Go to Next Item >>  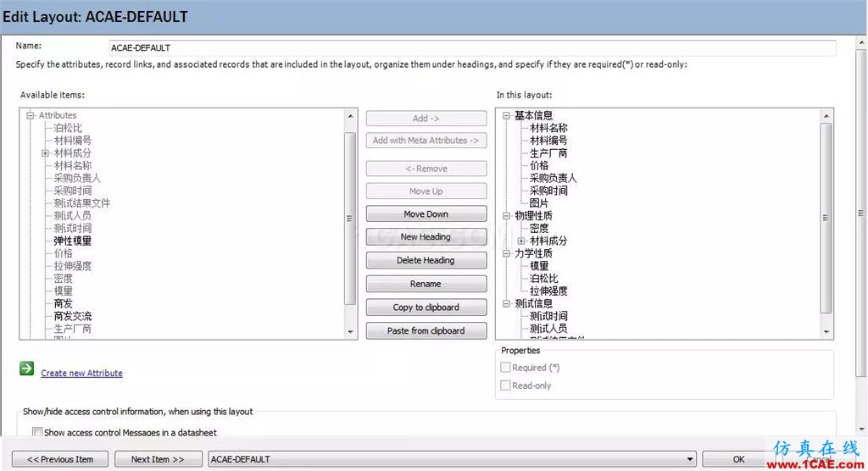tap(158, 459)
